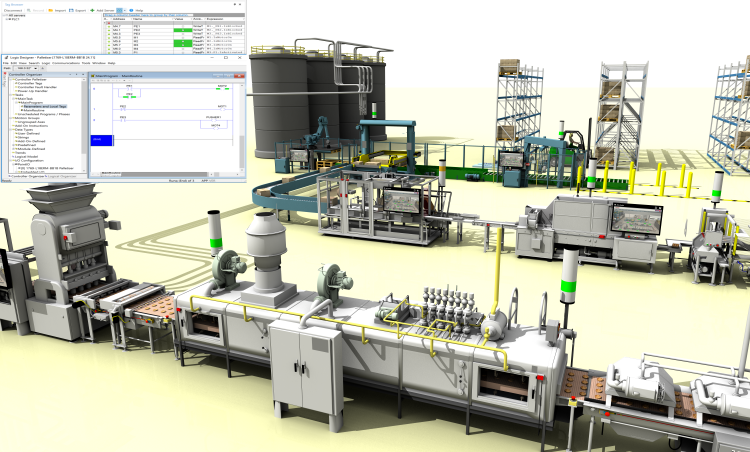Click the Disconnect button
Screen dimensions: 750x452
[13, 11]
